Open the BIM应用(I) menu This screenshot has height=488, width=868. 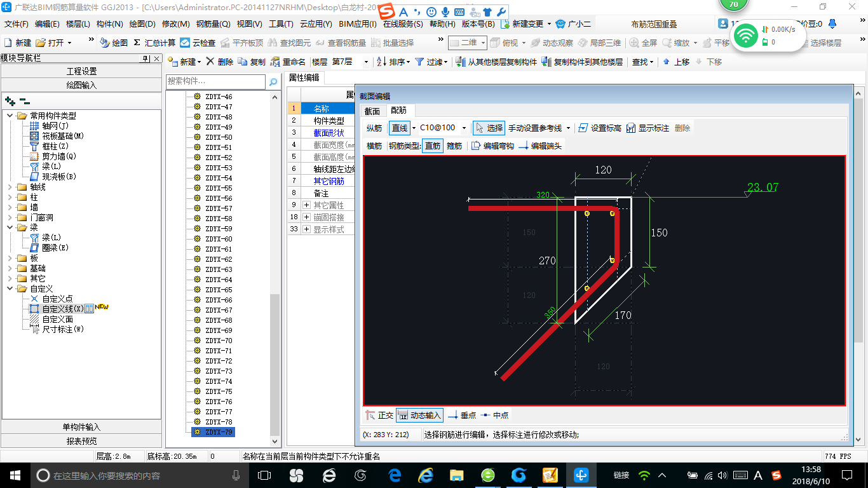tap(358, 24)
